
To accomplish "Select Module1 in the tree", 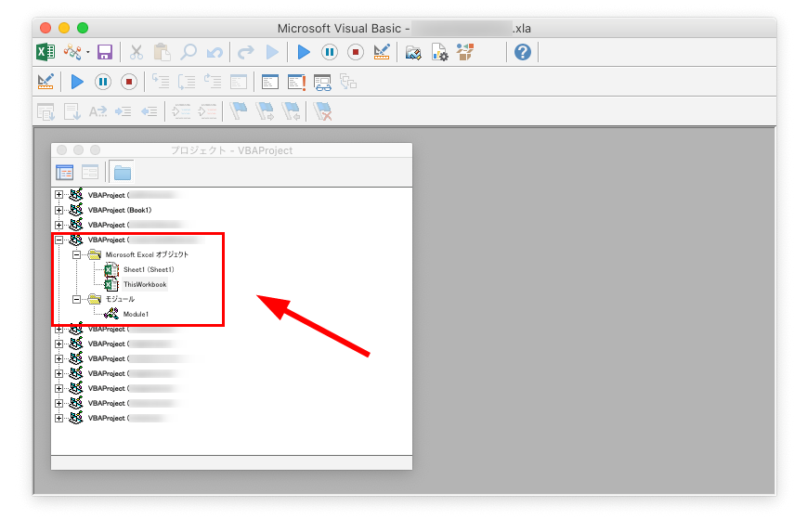I will 136,314.
